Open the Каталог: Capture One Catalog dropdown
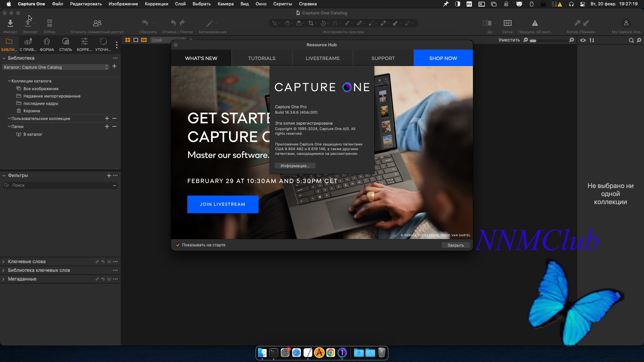644x362 pixels. point(56,67)
